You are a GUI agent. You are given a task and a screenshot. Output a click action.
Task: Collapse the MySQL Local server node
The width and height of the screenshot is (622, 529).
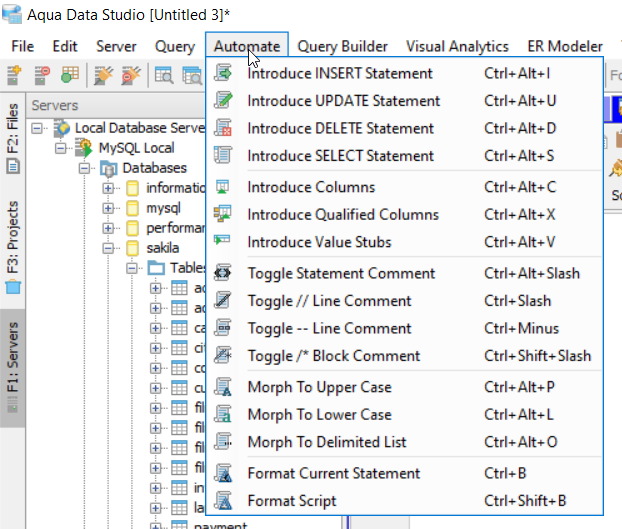pos(61,148)
